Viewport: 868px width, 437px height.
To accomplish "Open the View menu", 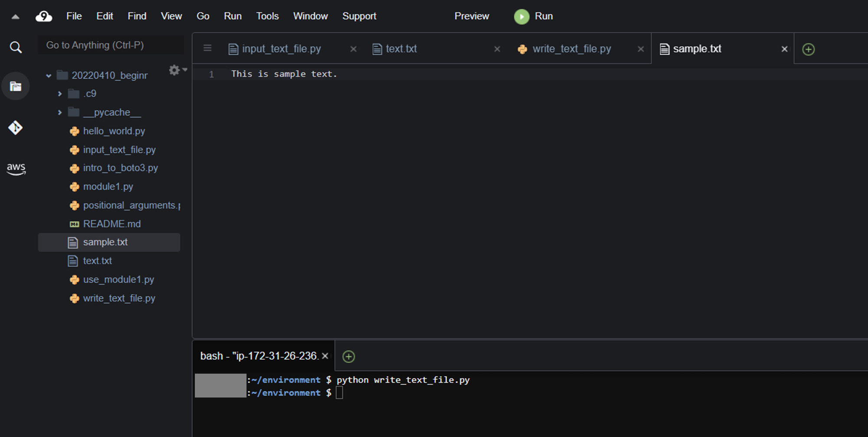I will [x=171, y=16].
